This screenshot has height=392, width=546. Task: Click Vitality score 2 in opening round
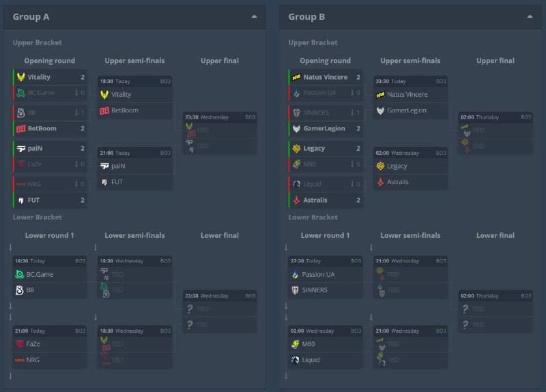tap(83, 77)
